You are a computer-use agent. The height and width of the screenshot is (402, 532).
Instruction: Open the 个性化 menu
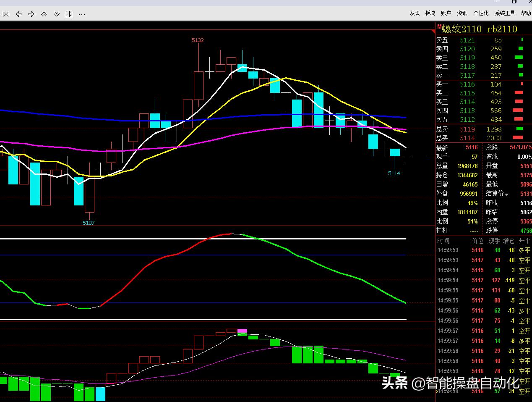tap(481, 13)
